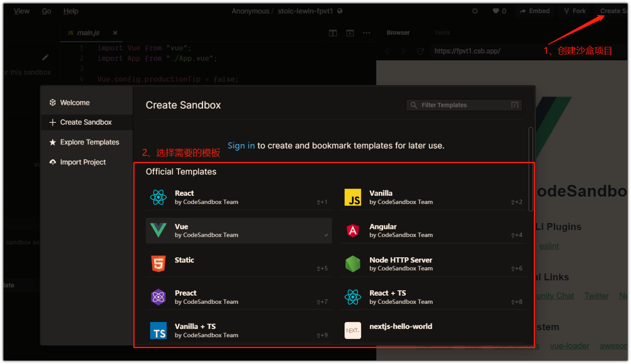
Task: Click the browser back chevron
Action: coord(386,51)
